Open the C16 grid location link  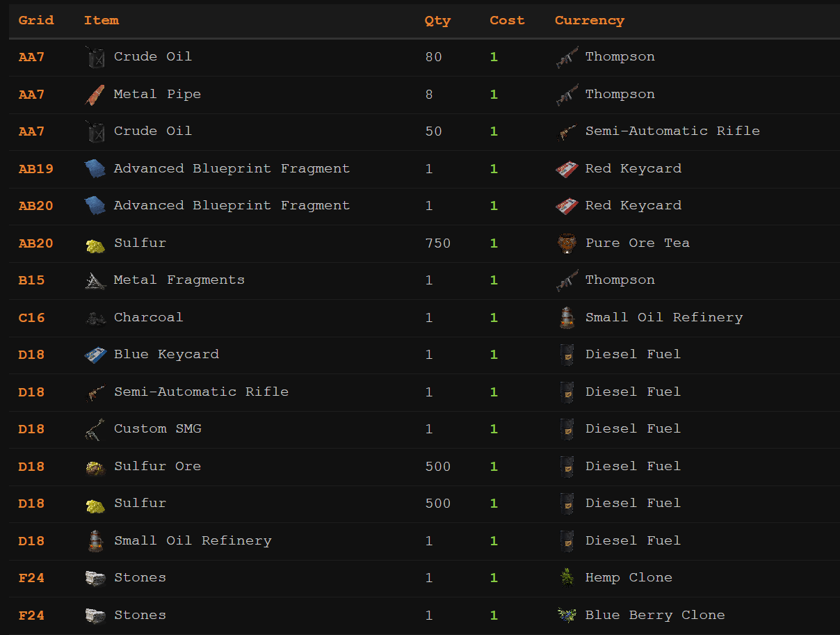click(x=31, y=318)
